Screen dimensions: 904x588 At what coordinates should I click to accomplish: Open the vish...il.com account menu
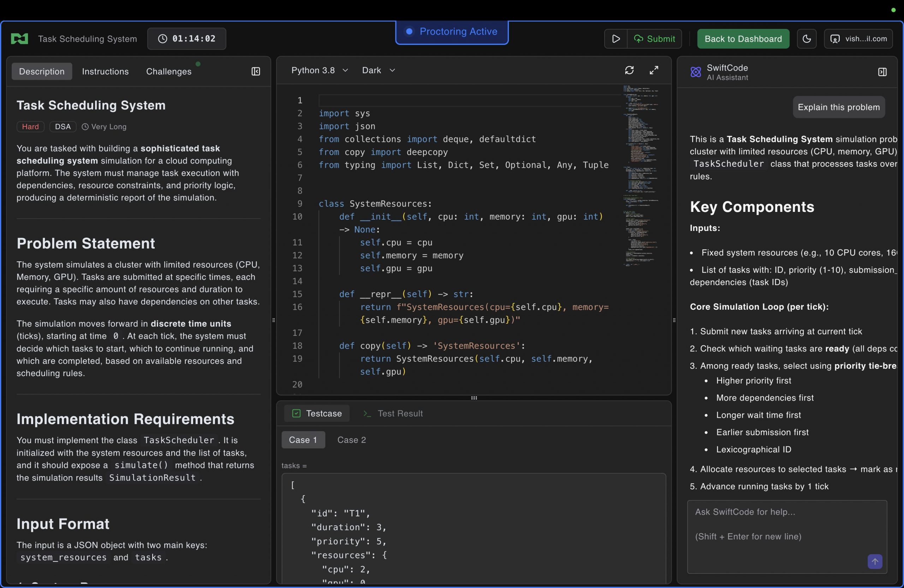tap(858, 39)
